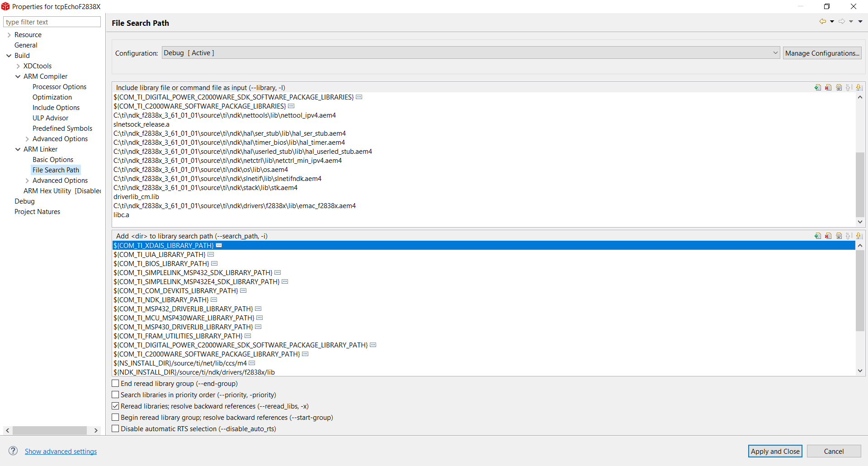This screenshot has width=868, height=466.
Task: Click ellipsis icon beside COM_TI_FRAM_UTILITIES_LIBRARY_PATH
Action: click(x=248, y=336)
